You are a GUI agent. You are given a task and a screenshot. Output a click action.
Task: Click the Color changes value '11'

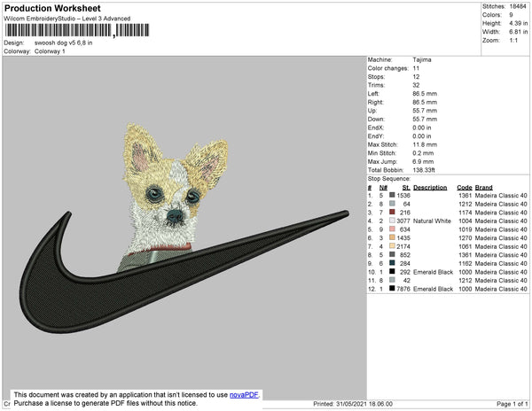tap(416, 68)
